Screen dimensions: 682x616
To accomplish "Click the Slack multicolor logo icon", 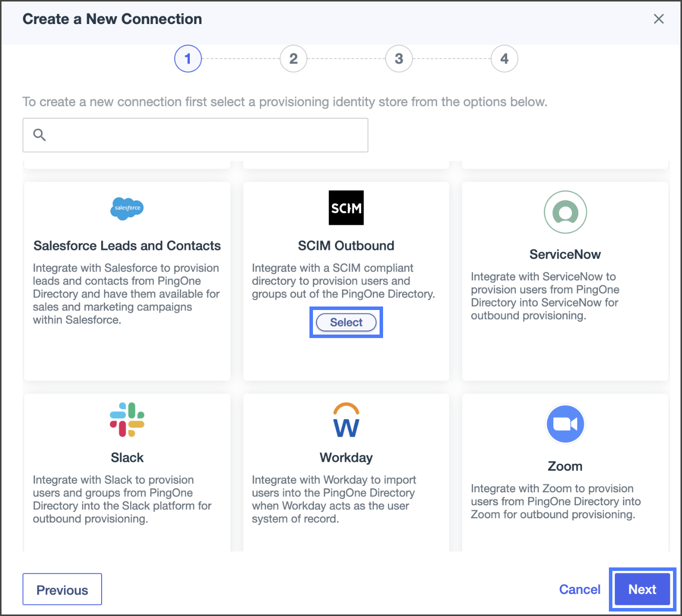I will (127, 420).
